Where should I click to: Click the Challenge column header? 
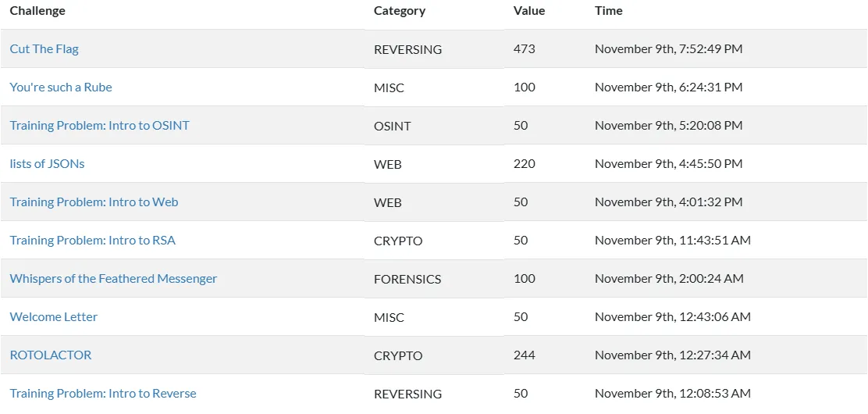pos(37,11)
